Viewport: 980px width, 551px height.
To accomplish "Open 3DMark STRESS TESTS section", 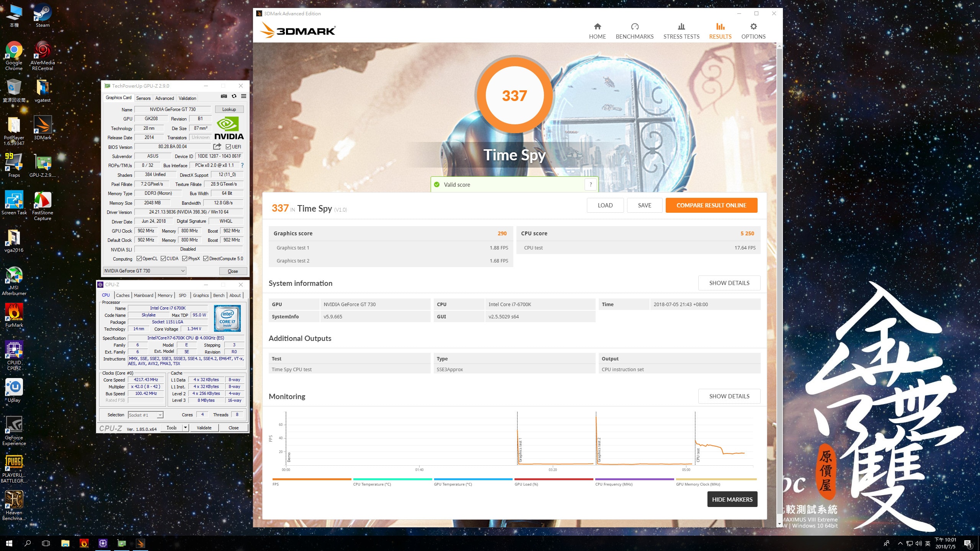I will pyautogui.click(x=681, y=31).
